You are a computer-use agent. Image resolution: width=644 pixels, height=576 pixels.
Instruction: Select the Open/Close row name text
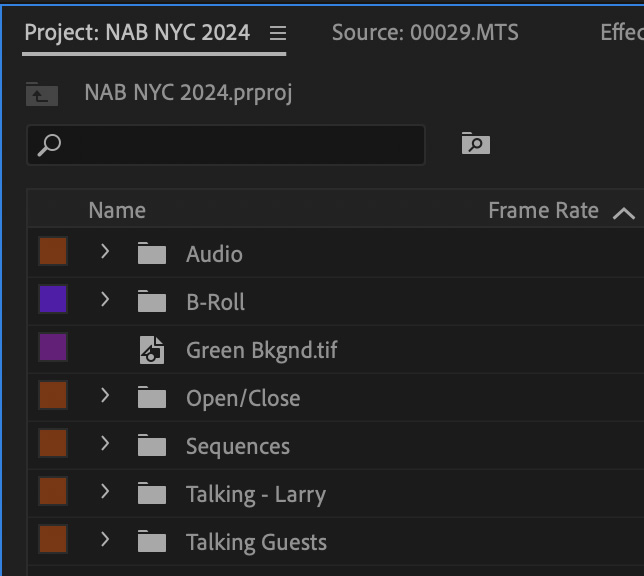(x=243, y=399)
